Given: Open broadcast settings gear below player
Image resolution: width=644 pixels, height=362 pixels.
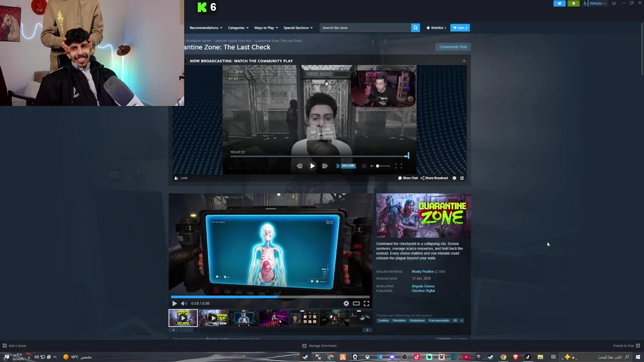Looking at the screenshot, I should click(454, 178).
